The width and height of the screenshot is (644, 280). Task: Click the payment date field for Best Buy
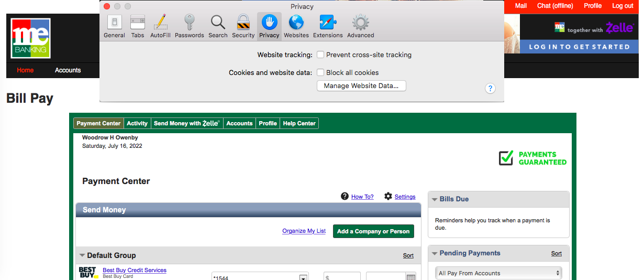pyautogui.click(x=386, y=276)
